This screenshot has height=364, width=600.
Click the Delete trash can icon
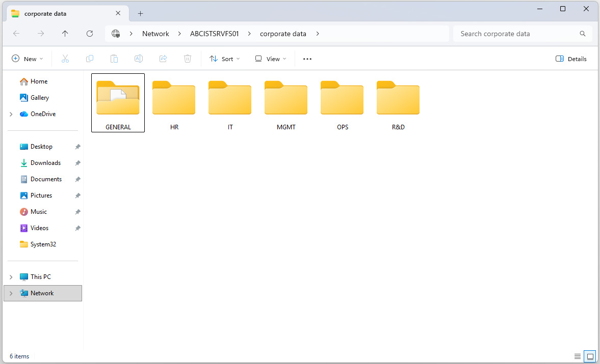(188, 59)
